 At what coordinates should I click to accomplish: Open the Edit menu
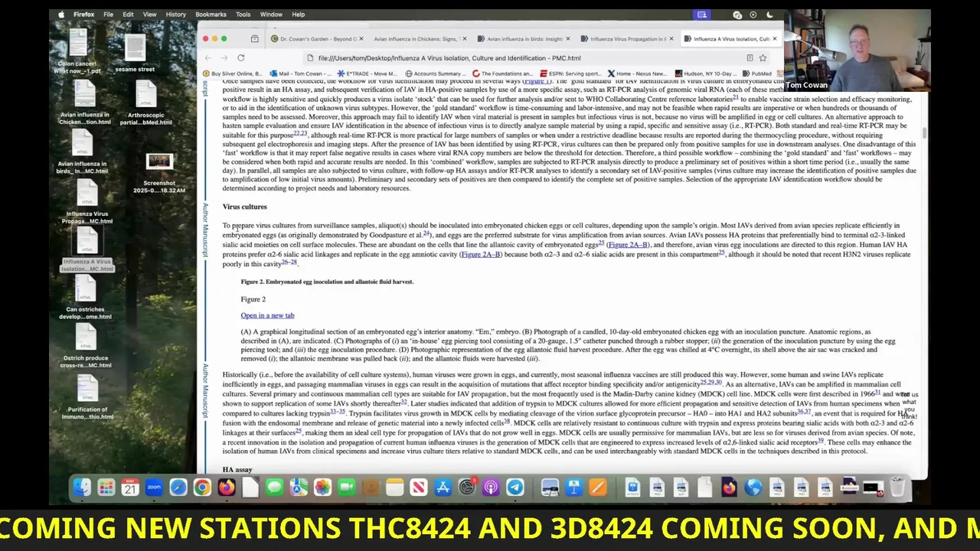(x=128, y=15)
